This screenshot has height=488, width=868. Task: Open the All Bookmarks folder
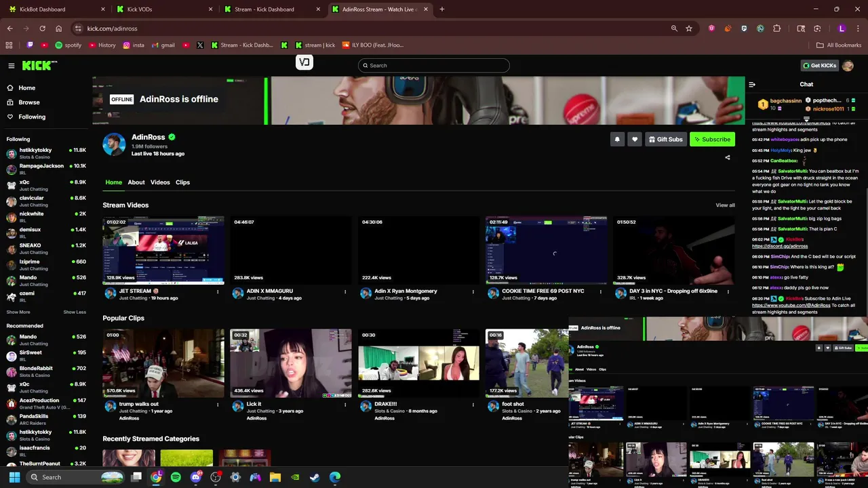pos(839,45)
